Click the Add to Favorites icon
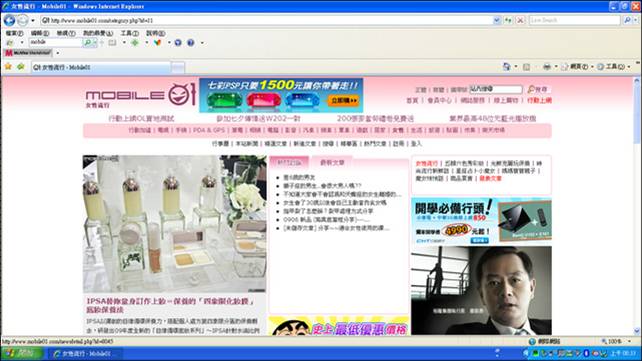The height and width of the screenshot is (361, 642). tap(20, 66)
